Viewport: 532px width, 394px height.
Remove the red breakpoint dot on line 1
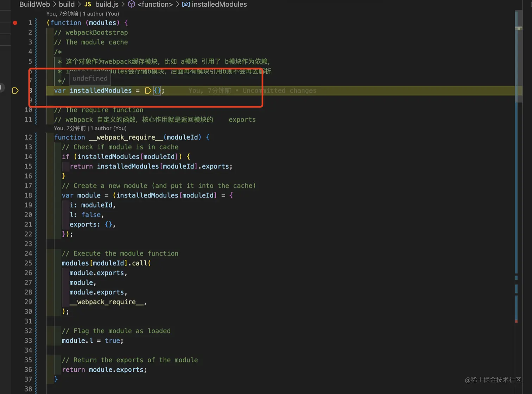tap(15, 23)
